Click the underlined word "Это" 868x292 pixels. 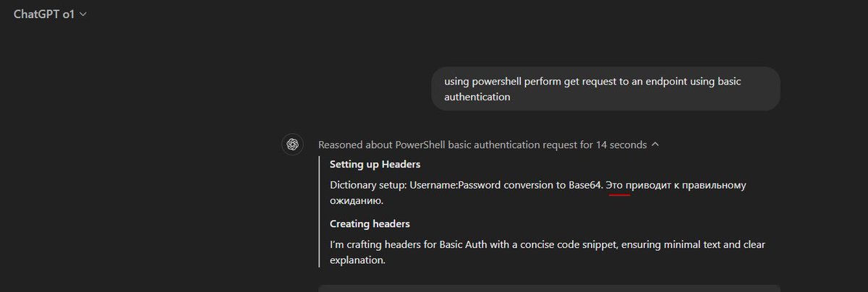[x=614, y=185]
